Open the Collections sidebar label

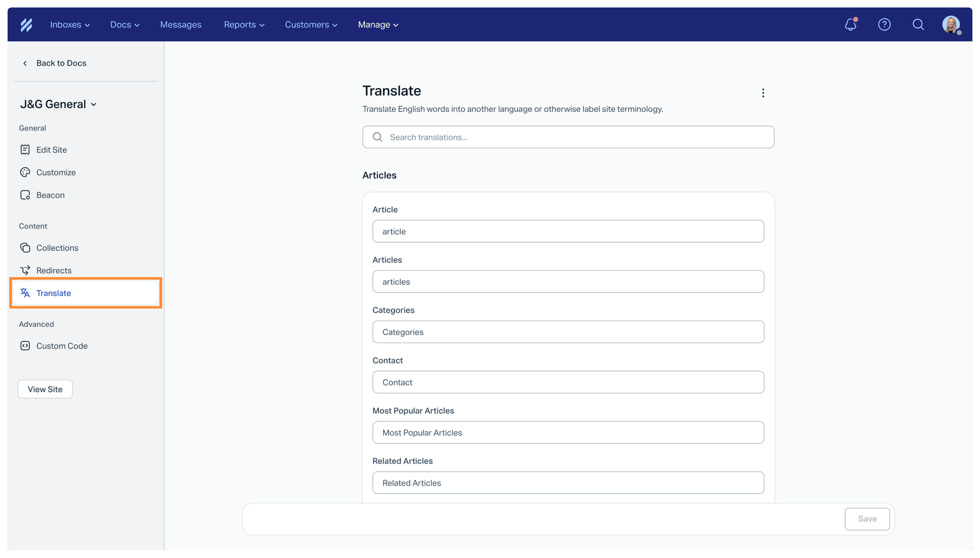[57, 247]
